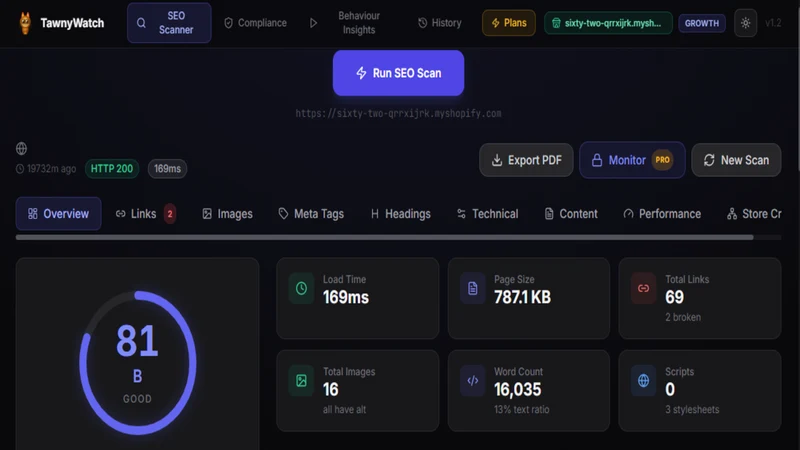The width and height of the screenshot is (800, 450).
Task: Export the report as PDF
Action: point(526,160)
